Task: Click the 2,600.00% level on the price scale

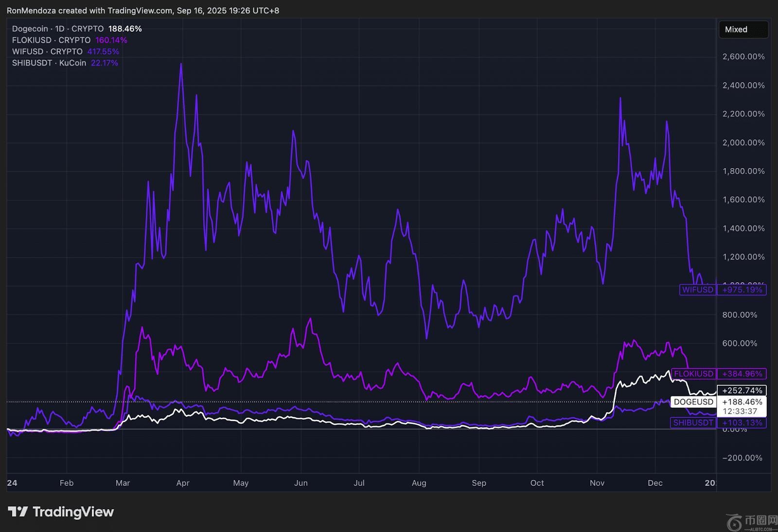Action: pyautogui.click(x=743, y=57)
